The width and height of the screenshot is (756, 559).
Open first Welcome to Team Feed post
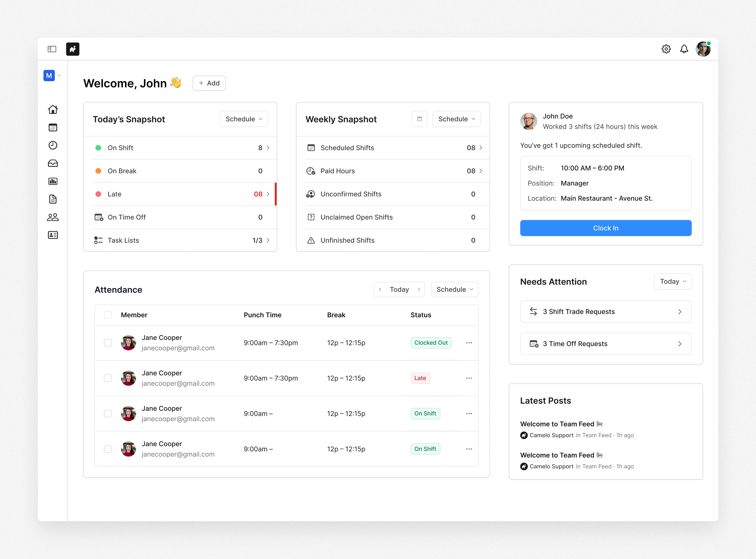(x=561, y=424)
